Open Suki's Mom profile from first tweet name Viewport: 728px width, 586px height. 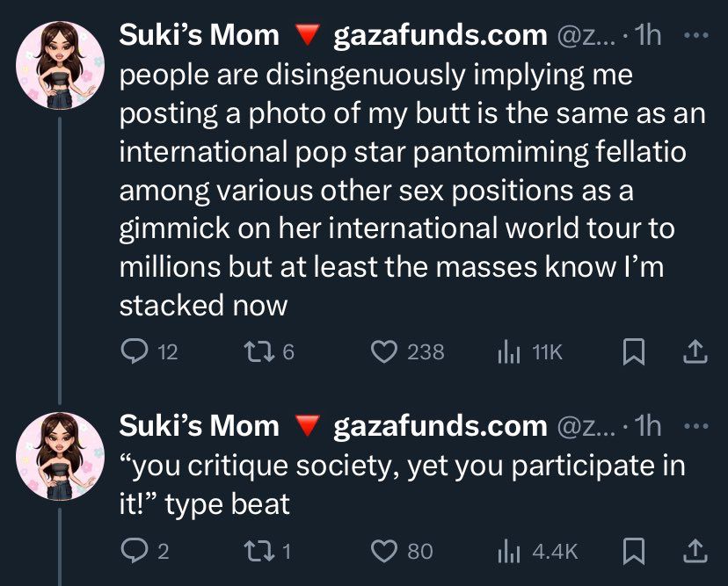(x=199, y=36)
